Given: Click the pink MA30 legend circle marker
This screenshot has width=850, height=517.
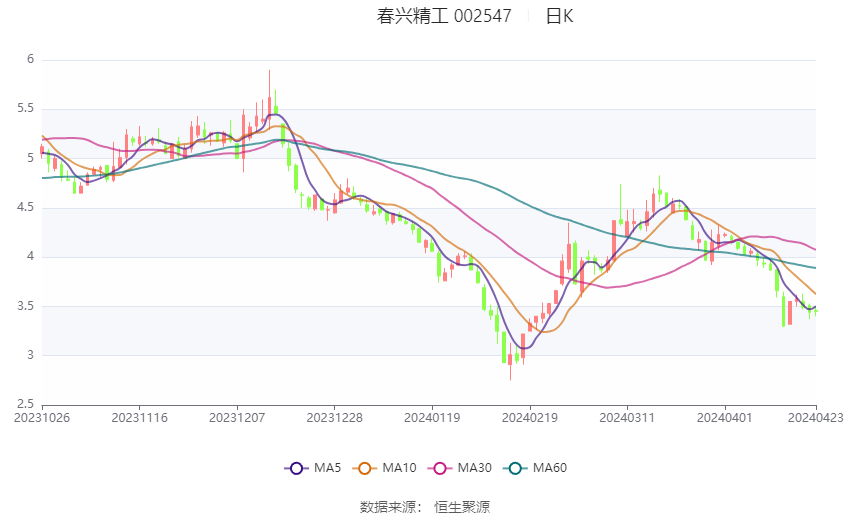Looking at the screenshot, I should point(437,467).
